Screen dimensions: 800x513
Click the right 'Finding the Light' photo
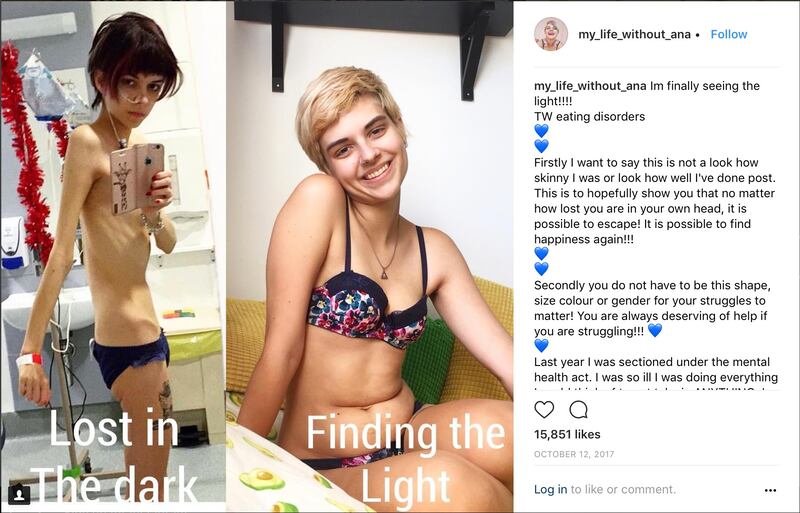pos(370,256)
